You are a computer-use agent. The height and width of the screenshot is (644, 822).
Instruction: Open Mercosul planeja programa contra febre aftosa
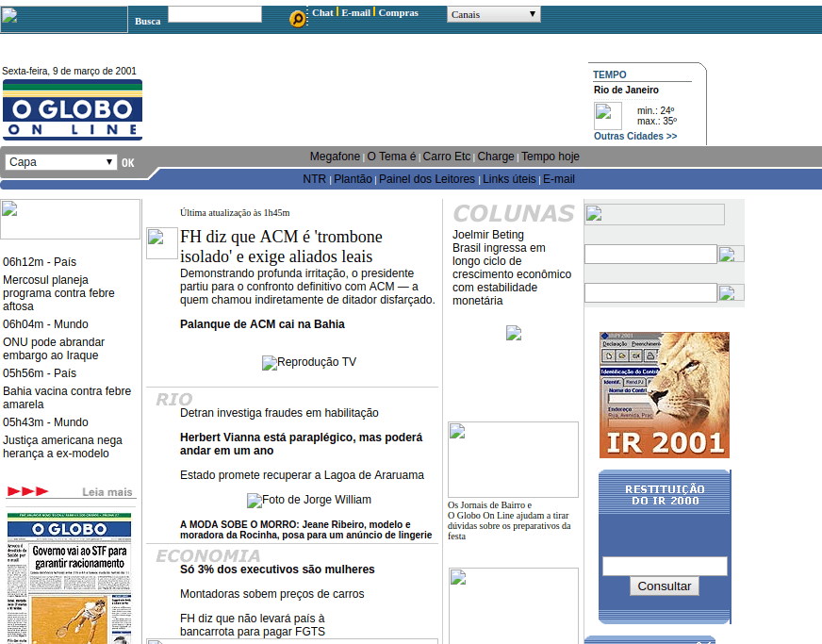pyautogui.click(x=58, y=293)
